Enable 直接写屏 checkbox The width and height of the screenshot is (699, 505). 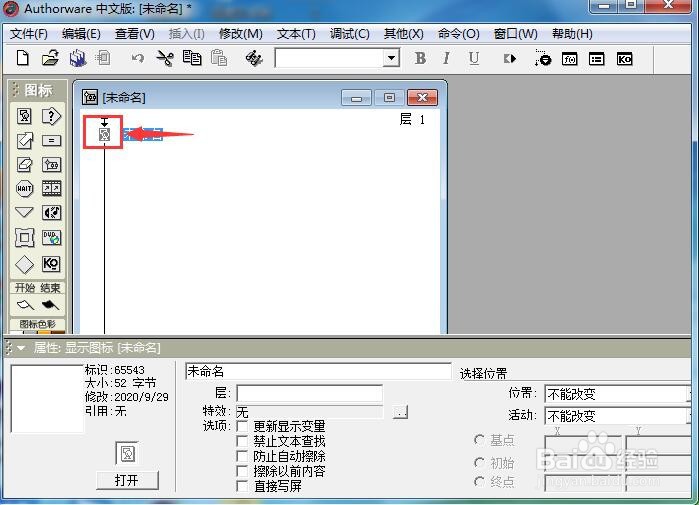tap(242, 486)
